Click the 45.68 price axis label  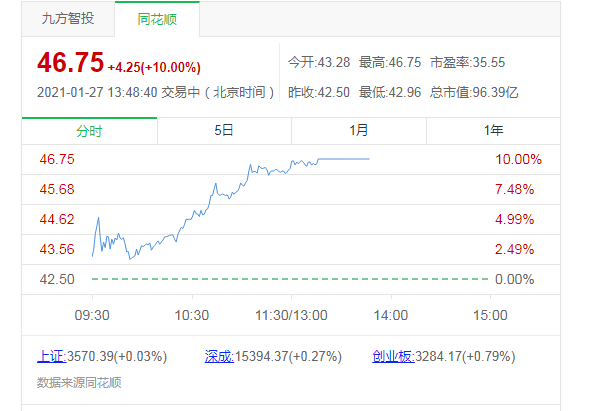point(57,189)
